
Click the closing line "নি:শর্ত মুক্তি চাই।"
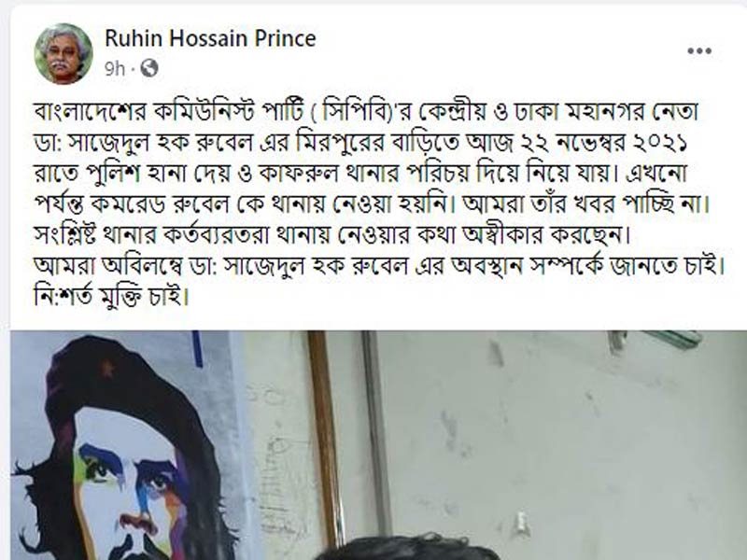coord(111,297)
